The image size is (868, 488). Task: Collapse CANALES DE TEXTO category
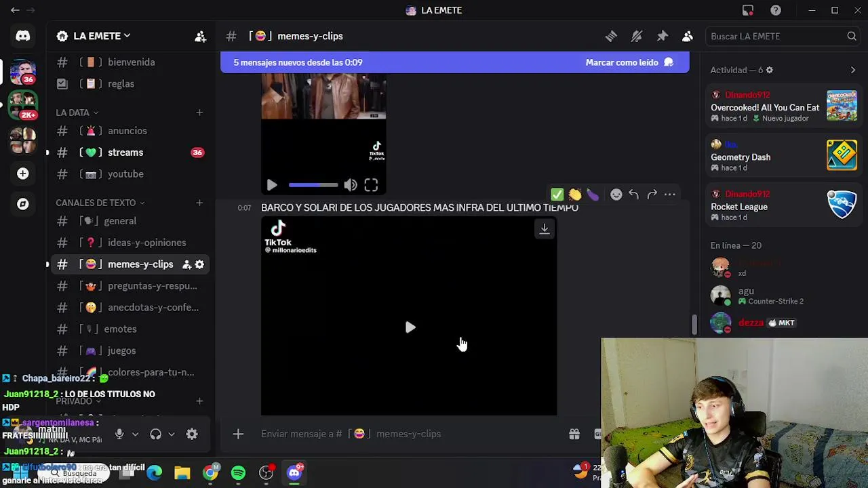(100, 203)
